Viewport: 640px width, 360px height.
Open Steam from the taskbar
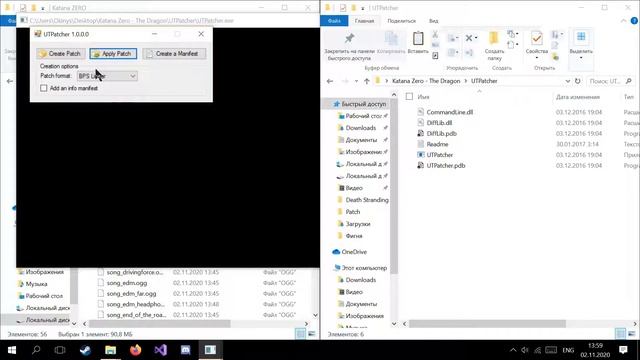coord(85,350)
